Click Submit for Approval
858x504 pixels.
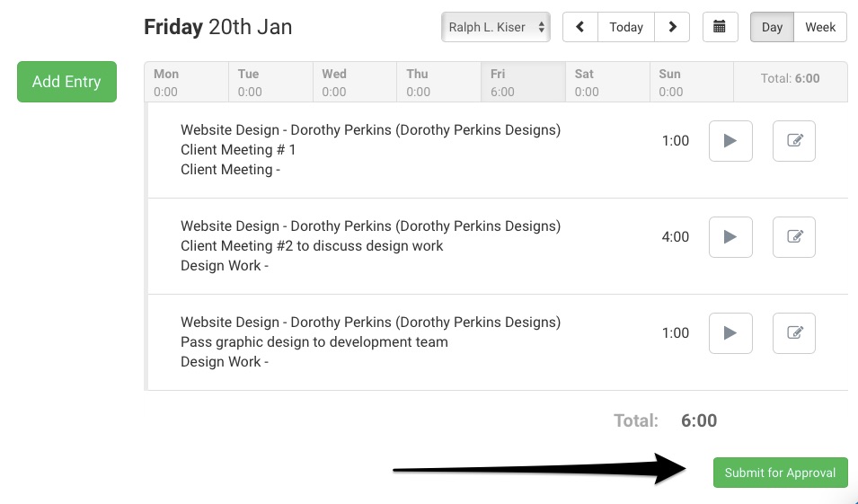click(x=780, y=473)
